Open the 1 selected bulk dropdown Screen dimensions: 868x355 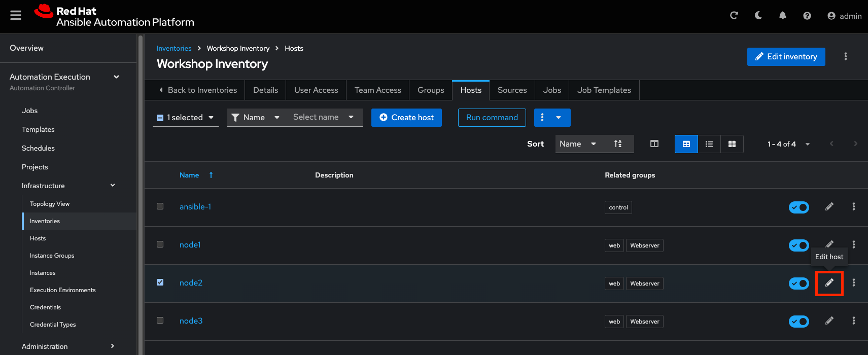click(x=186, y=118)
